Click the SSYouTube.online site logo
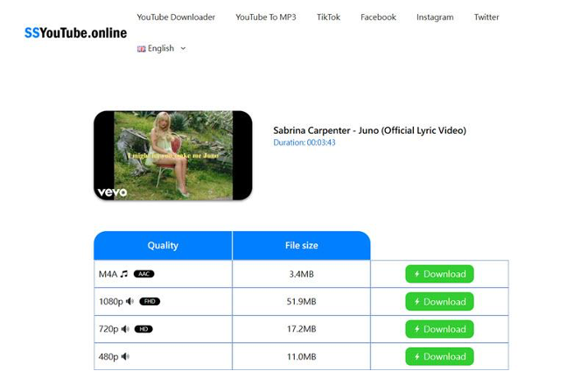The height and width of the screenshot is (371, 588). pyautogui.click(x=75, y=33)
